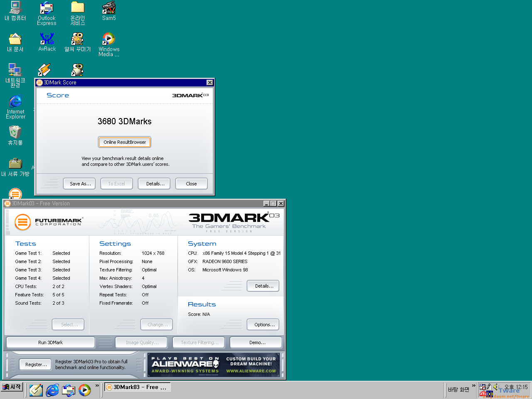
Task: Launch Windows Media Player from quick launch
Action: coord(85,390)
